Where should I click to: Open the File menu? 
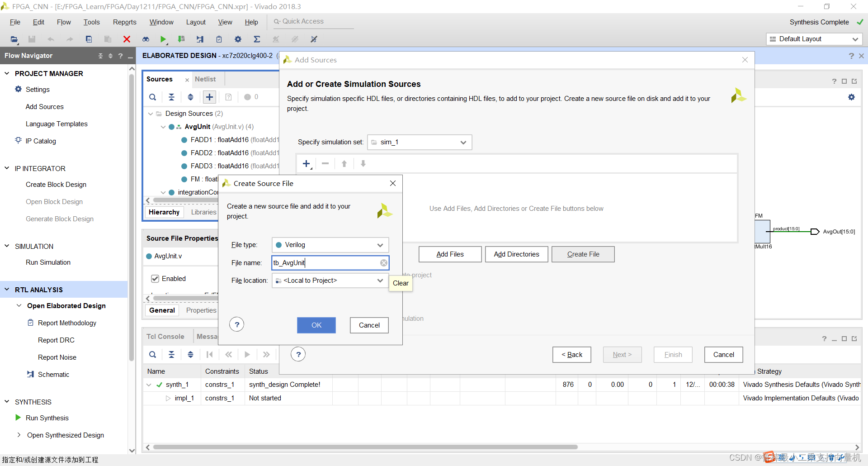click(15, 22)
